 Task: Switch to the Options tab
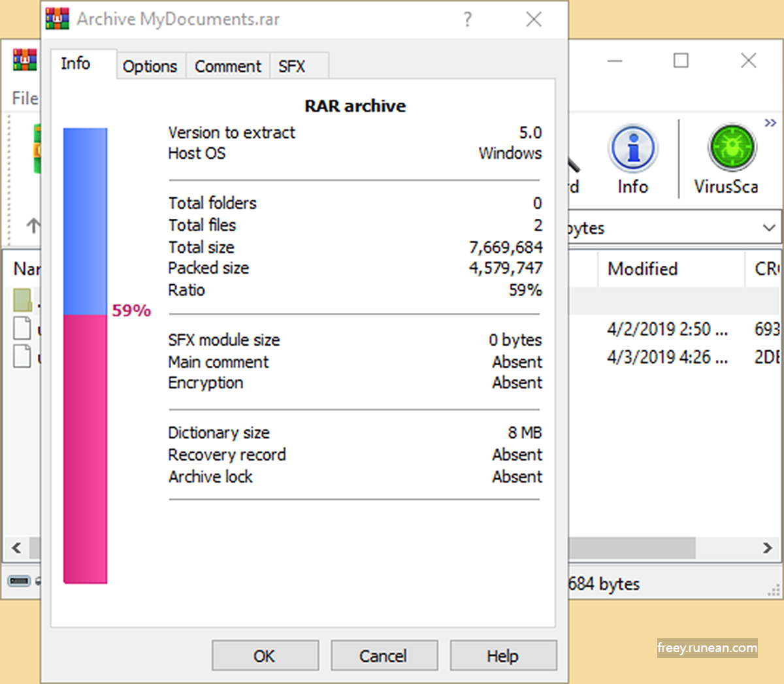pos(150,66)
